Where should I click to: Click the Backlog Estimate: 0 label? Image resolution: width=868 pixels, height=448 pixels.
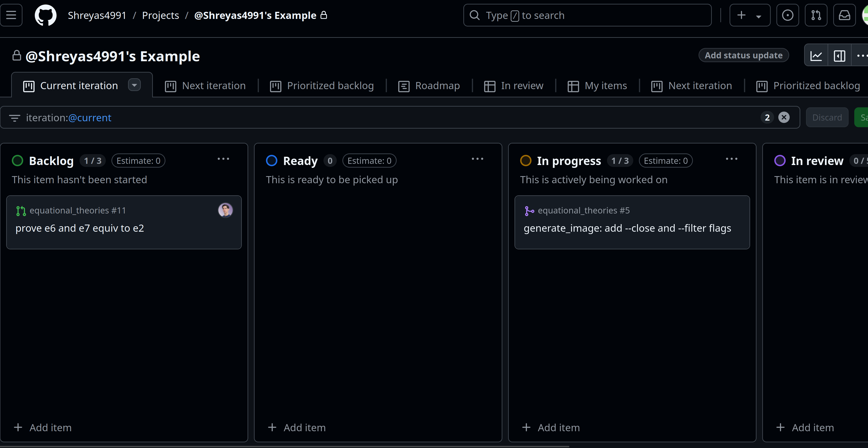(x=138, y=161)
